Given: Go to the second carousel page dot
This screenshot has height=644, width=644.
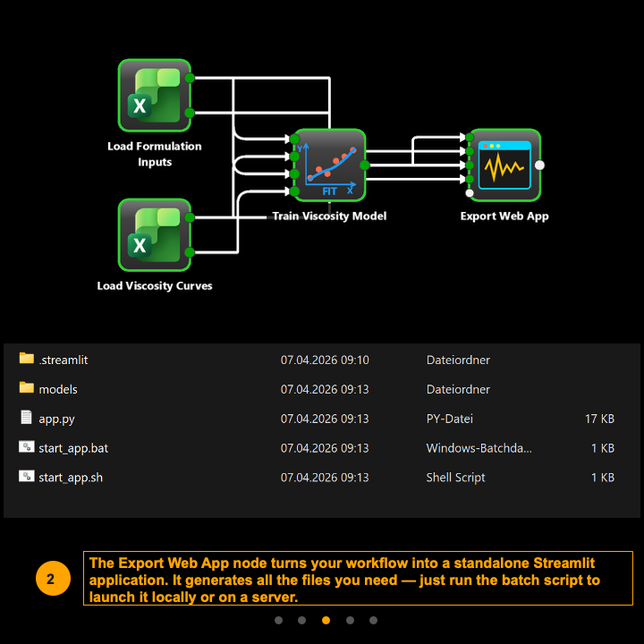Looking at the screenshot, I should [302, 620].
